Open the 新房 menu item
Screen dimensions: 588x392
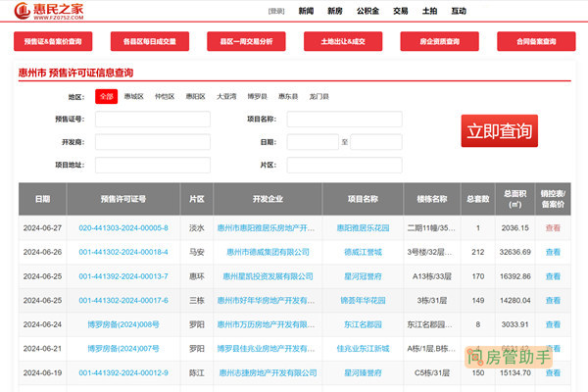(335, 11)
